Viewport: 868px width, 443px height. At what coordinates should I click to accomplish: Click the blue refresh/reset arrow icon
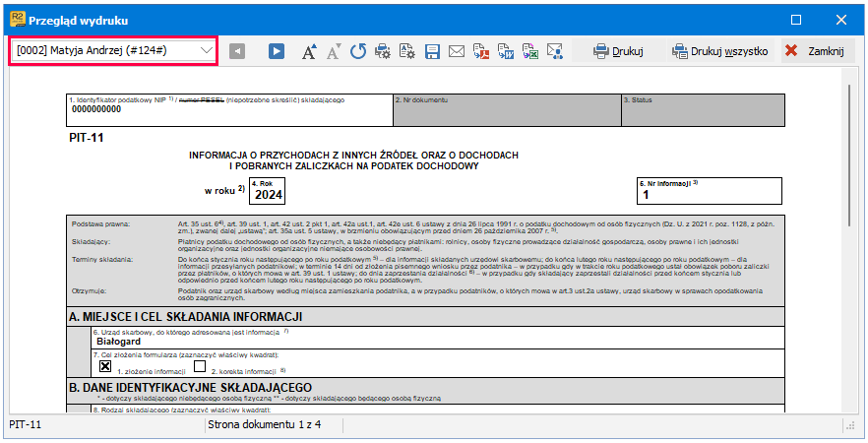click(358, 51)
